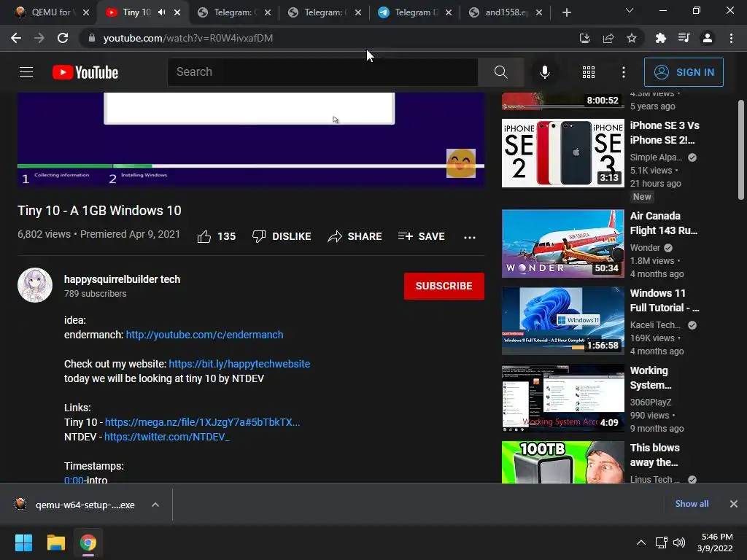Subscribe to happysquirrelbuilder tech
This screenshot has height=560, width=747.
tap(444, 286)
